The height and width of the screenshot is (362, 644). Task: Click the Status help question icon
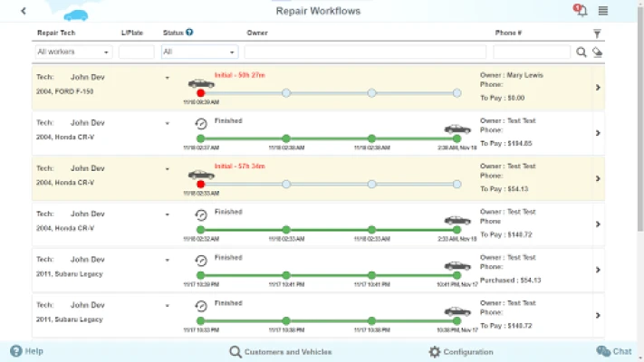tap(189, 32)
